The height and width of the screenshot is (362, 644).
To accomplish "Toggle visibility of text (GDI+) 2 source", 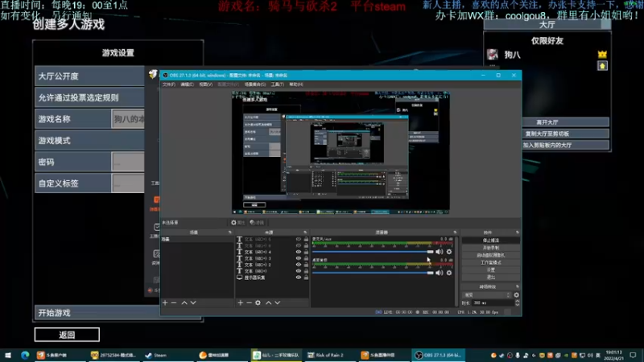I will (x=299, y=265).
